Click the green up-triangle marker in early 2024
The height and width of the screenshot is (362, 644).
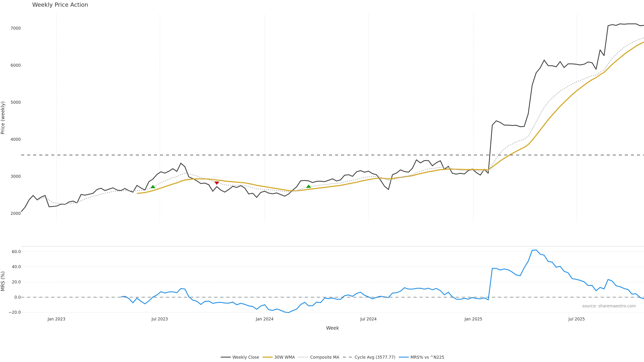tap(309, 186)
